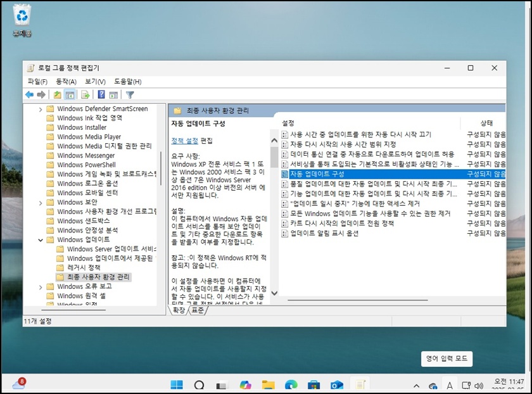532x394 pixels.
Task: Open the Help toolbar icon
Action: [x=101, y=94]
